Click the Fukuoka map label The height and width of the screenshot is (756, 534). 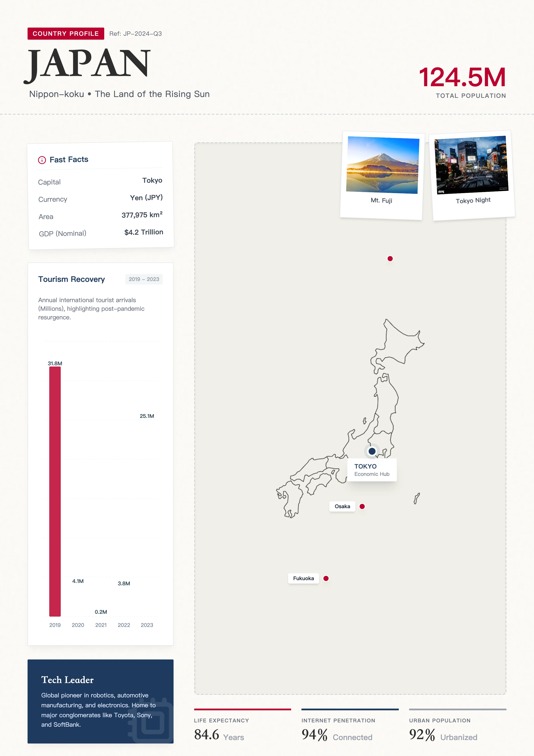tap(303, 578)
